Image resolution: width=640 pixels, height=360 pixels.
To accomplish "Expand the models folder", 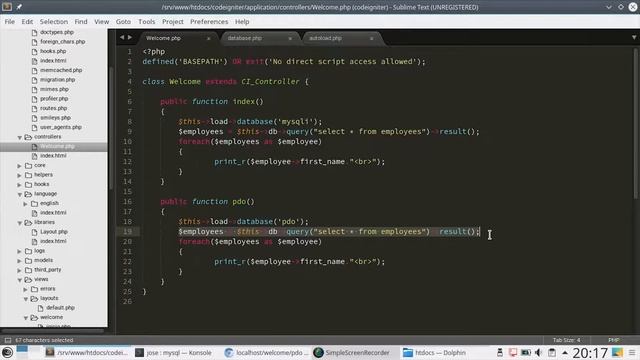I will (20, 260).
